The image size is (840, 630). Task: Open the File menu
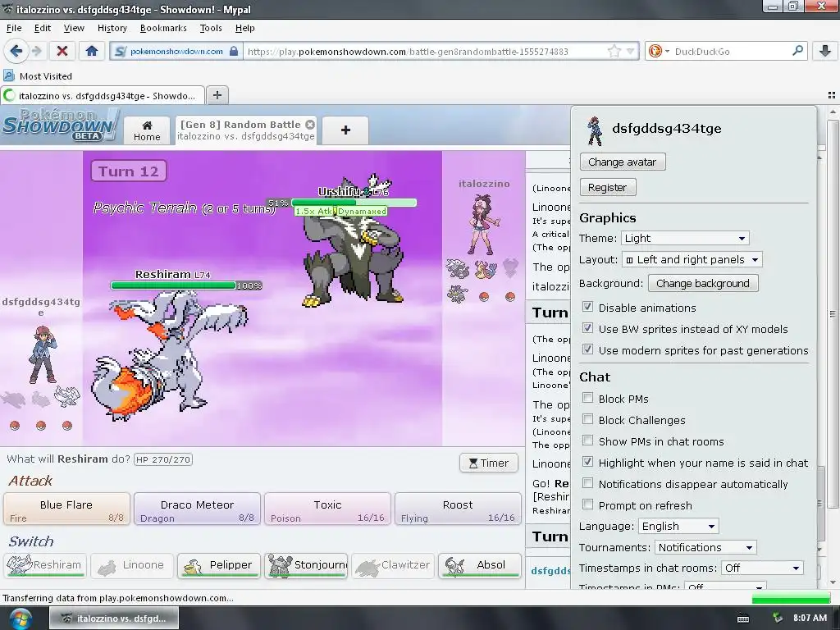pyautogui.click(x=14, y=28)
